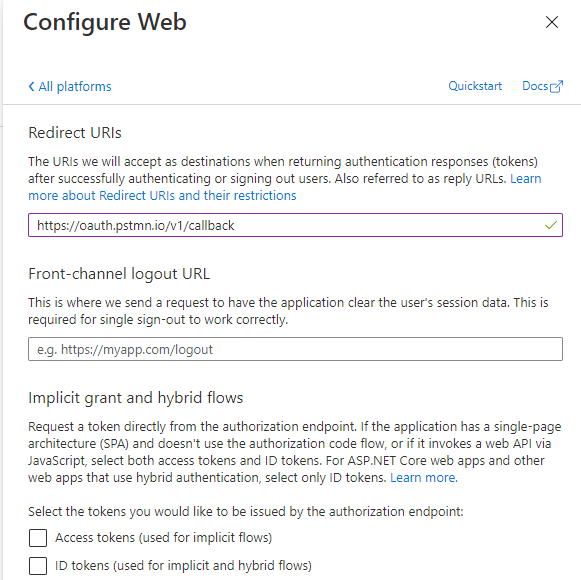Go back to All platforms
Screen dimensions: 581x580
(x=70, y=86)
